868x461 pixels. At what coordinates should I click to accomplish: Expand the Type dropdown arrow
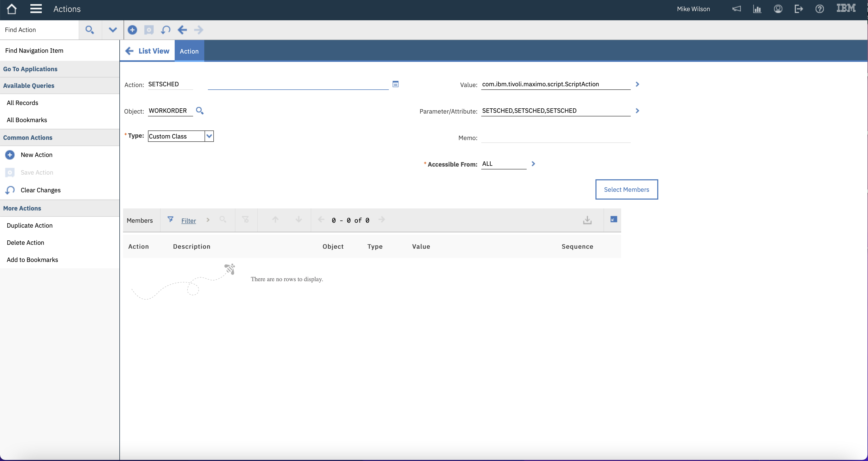[x=209, y=136]
